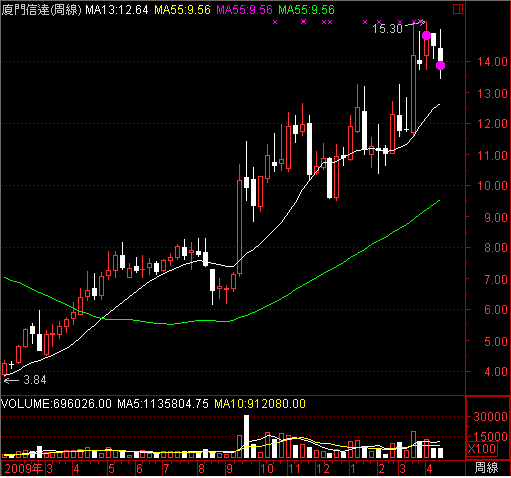The width and height of the screenshot is (511, 478).
Task: Jump to month 11 on the time axis
Action: point(294,469)
